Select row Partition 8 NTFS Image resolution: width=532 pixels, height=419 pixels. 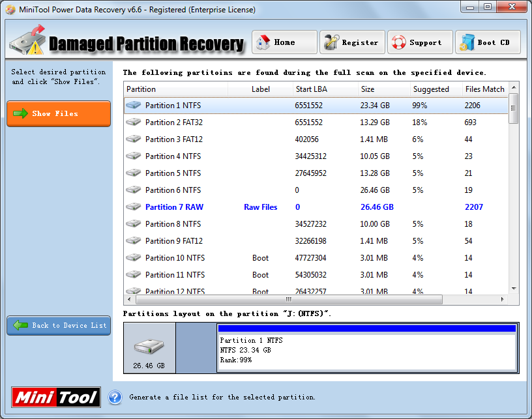[x=316, y=224]
